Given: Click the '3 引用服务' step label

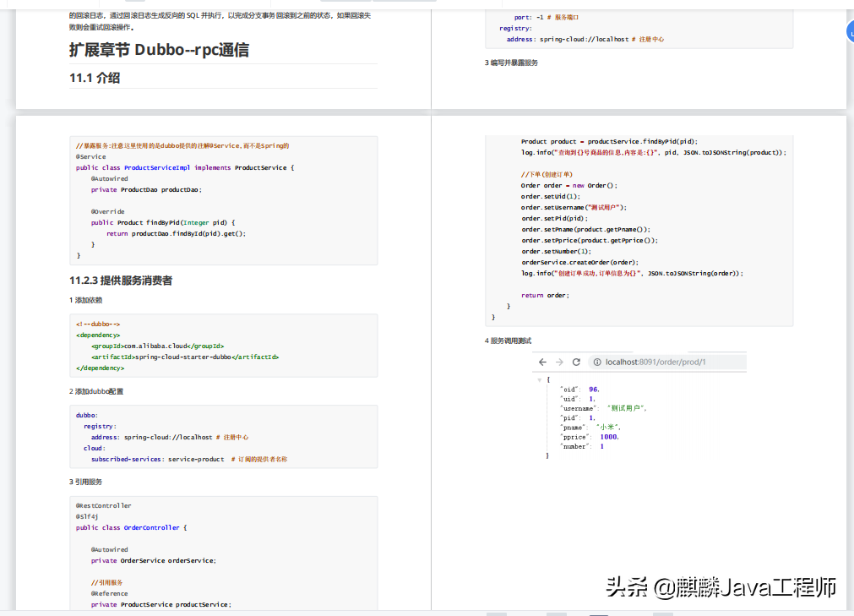Looking at the screenshot, I should click(x=85, y=482).
